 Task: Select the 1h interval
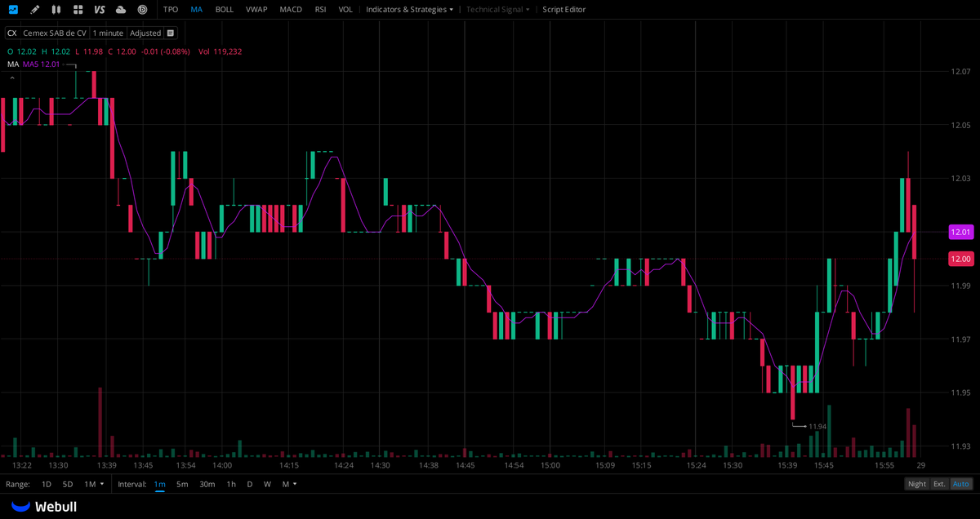(x=231, y=484)
